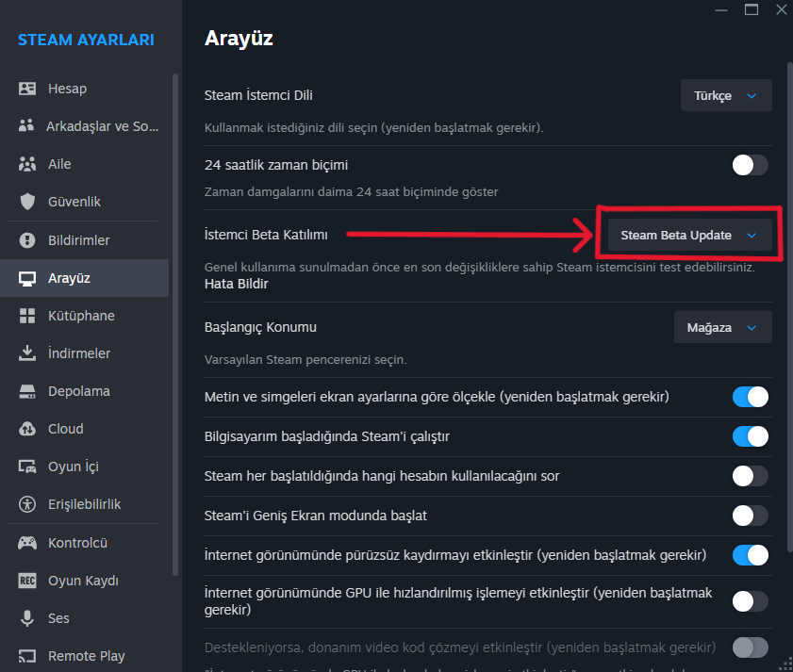Viewport: 793px width, 672px height.
Task: Enable hangi hesabın kullanılacağını sor switch
Action: [x=750, y=476]
